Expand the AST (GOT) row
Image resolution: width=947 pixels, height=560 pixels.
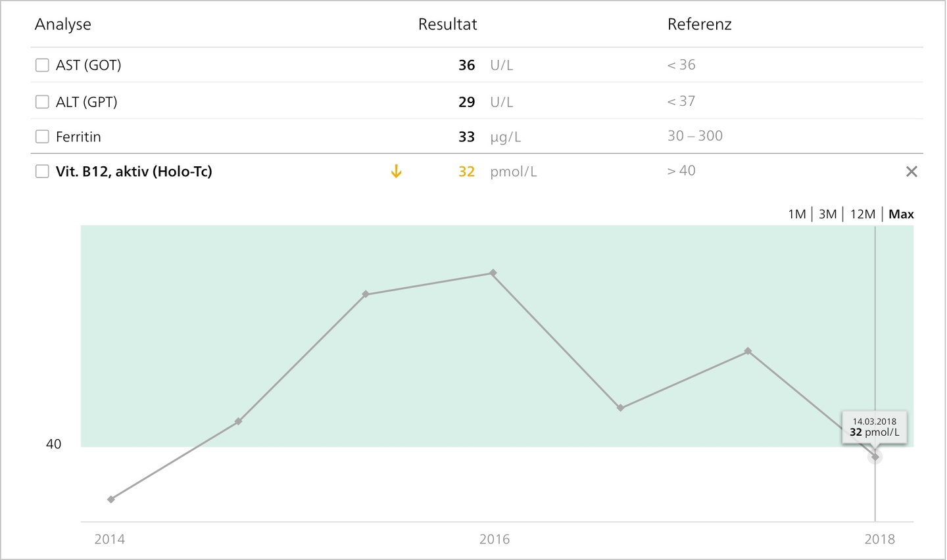[477, 65]
